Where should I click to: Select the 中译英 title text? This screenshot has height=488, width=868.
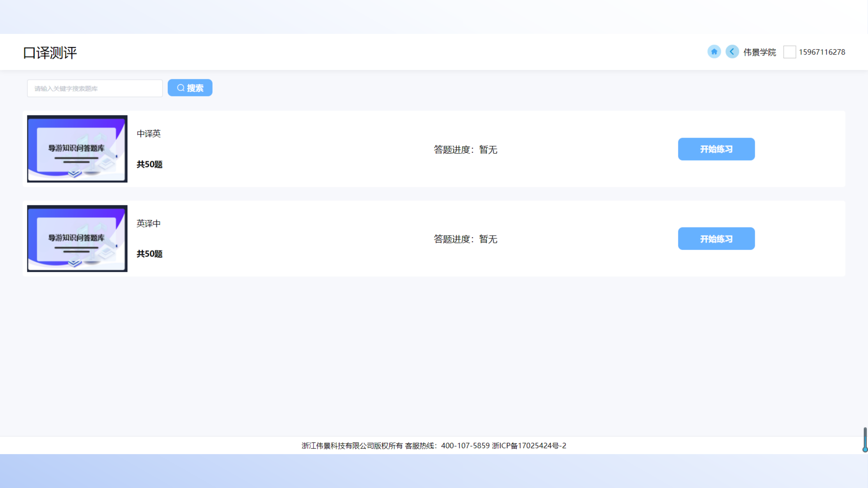point(149,134)
